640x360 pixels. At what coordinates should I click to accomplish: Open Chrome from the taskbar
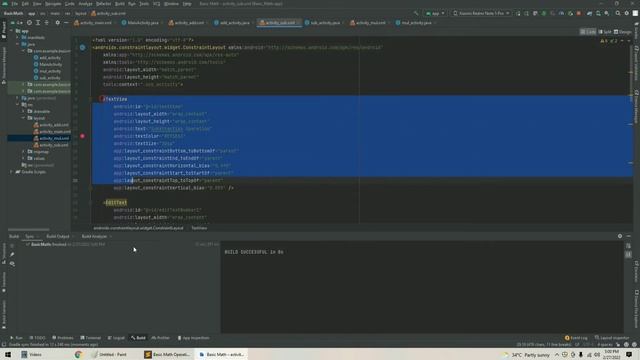click(x=78, y=354)
